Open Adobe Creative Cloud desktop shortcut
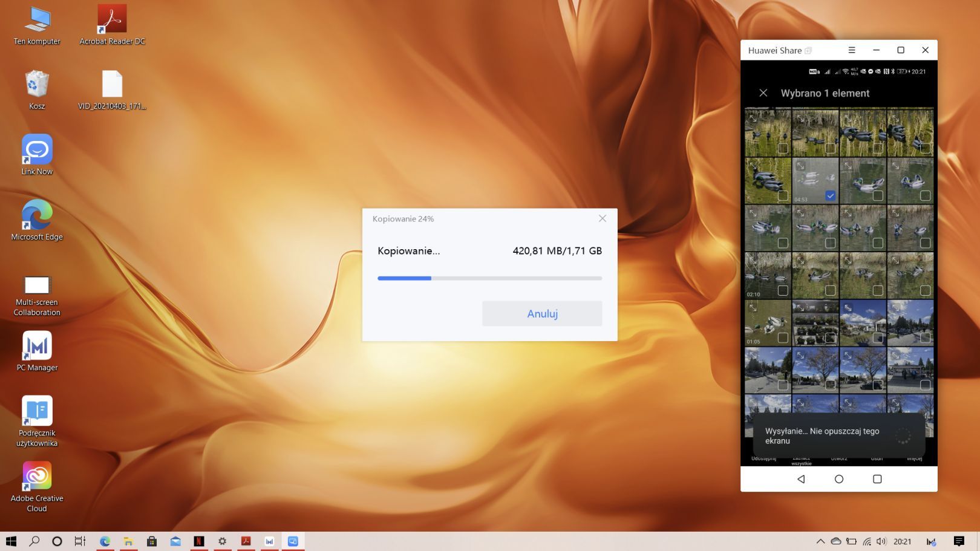Viewport: 980px width, 551px height. [37, 487]
